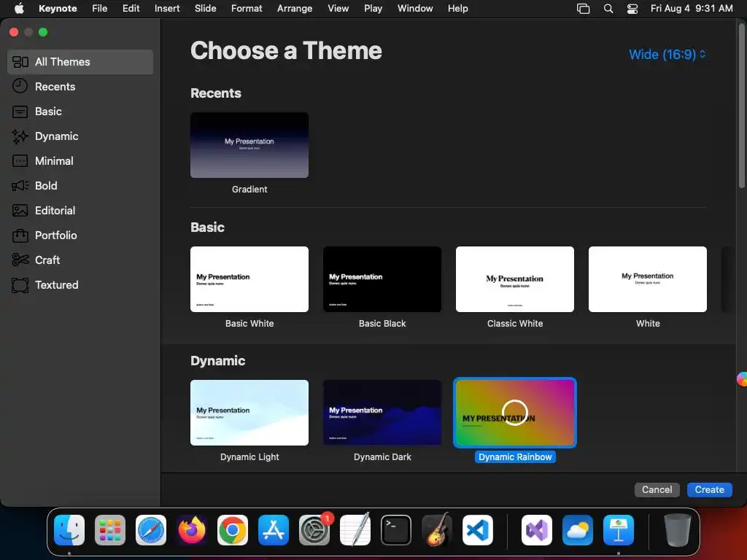747x560 pixels.
Task: Open Visual Studio Code in Dock
Action: (478, 530)
